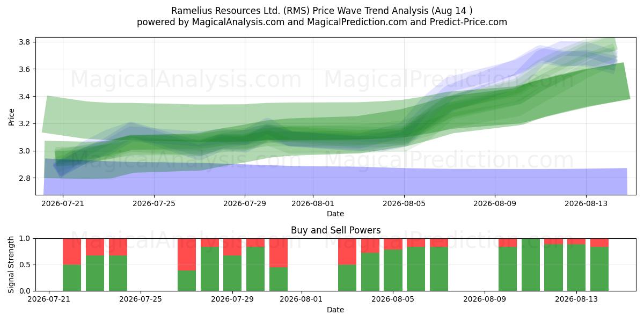Click the 2026-07-25 tick in Buy and Sell Powers
Screen dimensions: 644x322
141,299
